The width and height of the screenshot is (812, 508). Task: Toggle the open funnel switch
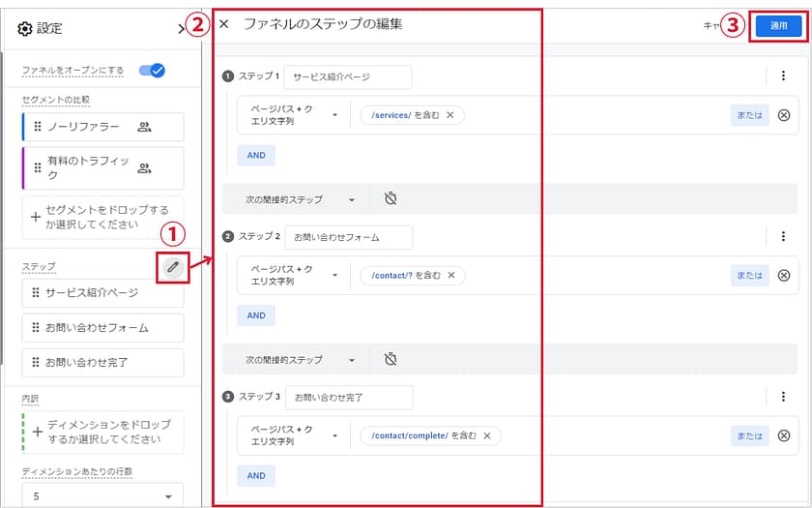pos(152,70)
